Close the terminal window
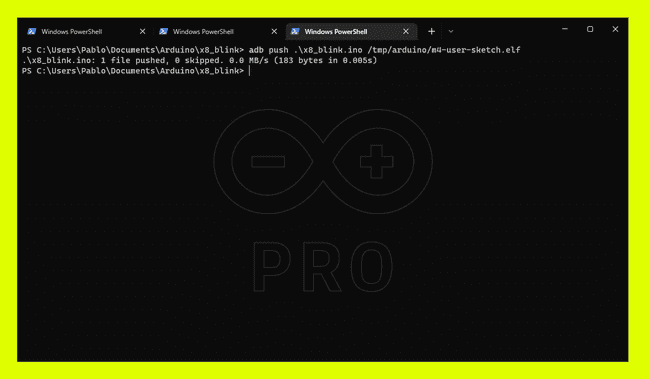Viewport: 650px width, 379px height. [615, 29]
